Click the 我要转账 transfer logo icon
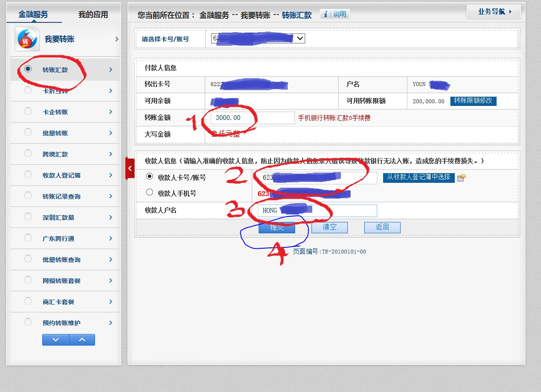Image resolution: width=541 pixels, height=392 pixels. (x=27, y=39)
